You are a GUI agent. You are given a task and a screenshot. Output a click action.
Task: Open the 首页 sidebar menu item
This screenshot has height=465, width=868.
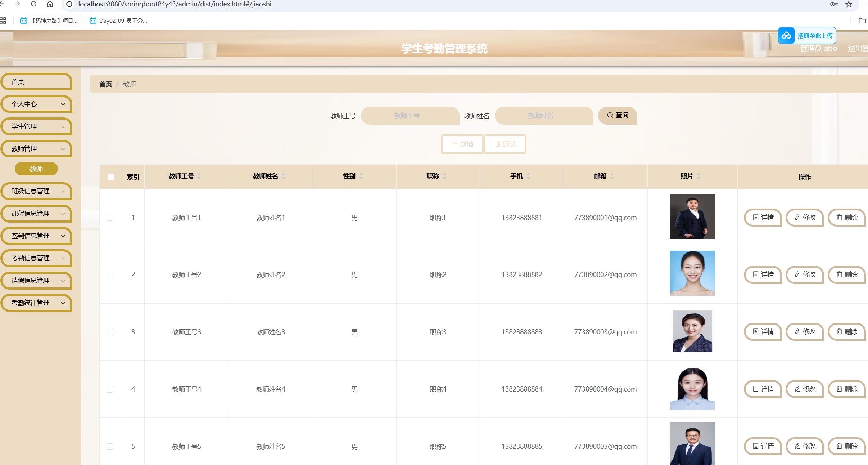[36, 82]
